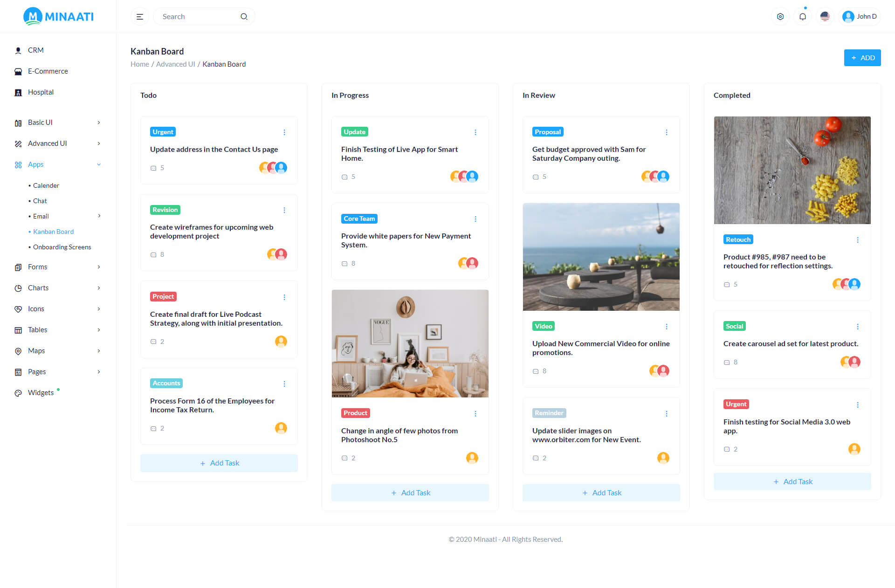
Task: Open the settings gear icon
Action: [x=780, y=16]
